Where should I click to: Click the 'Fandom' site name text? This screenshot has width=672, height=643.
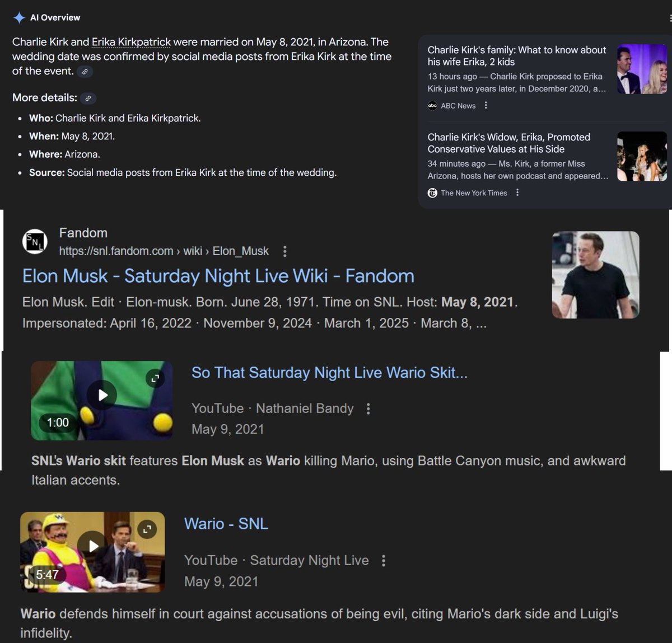[83, 233]
